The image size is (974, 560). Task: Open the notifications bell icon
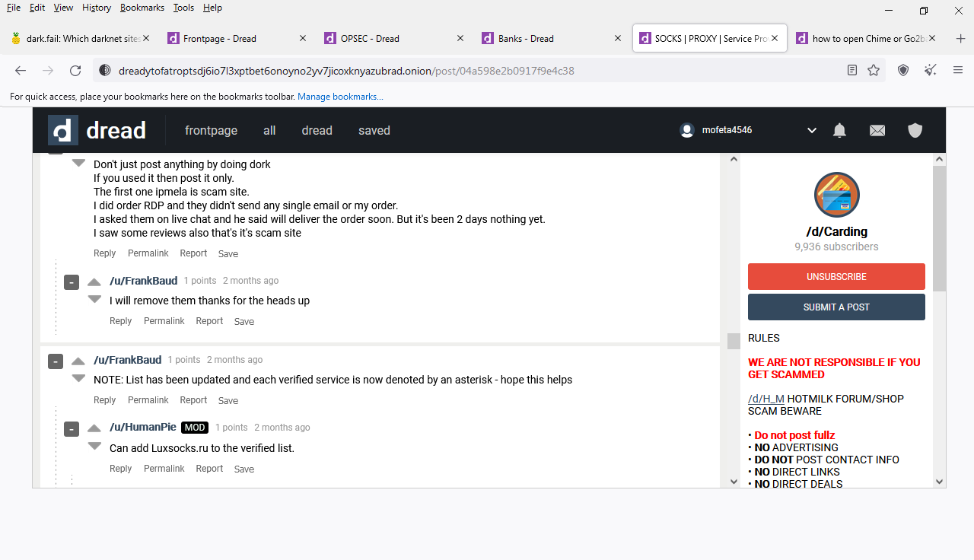[x=839, y=130]
